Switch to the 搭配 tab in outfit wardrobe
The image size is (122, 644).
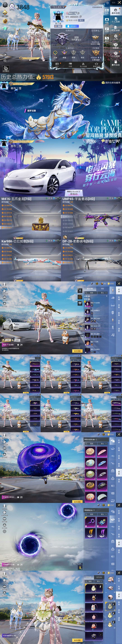102,288
